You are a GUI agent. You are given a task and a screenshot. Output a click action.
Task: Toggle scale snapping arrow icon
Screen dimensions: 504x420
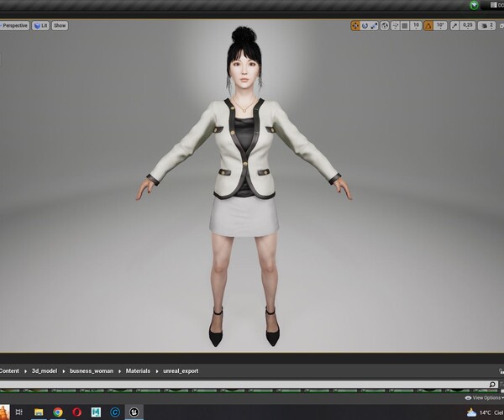[454, 26]
